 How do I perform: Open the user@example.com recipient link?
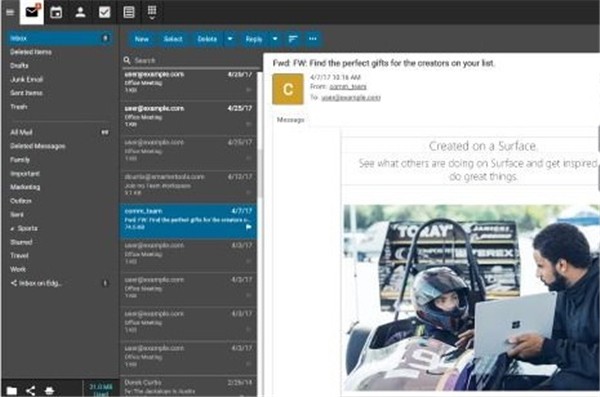pos(351,98)
